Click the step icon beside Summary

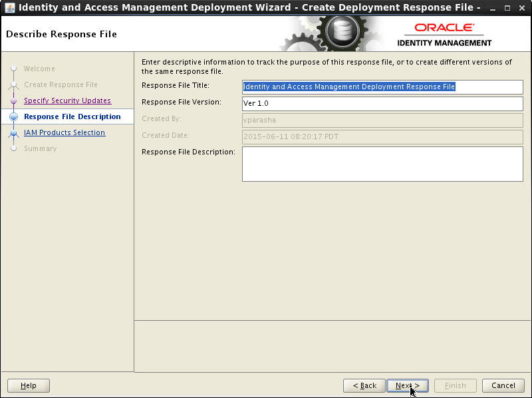(14, 148)
